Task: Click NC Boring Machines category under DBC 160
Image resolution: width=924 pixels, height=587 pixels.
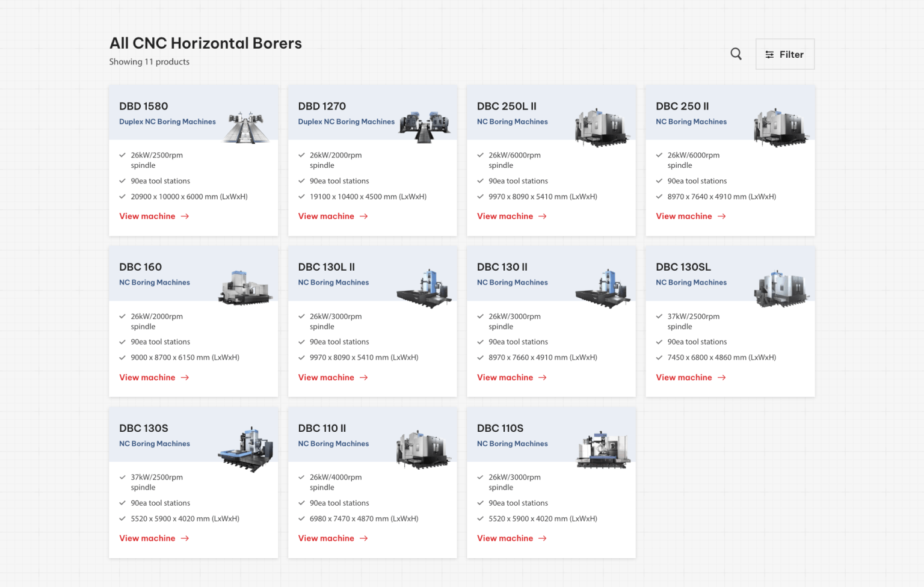Action: point(155,283)
